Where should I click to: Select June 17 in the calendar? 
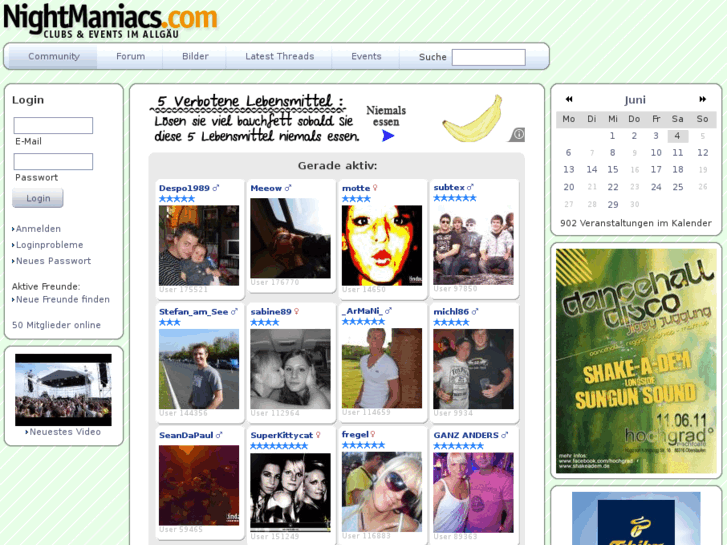click(656, 169)
